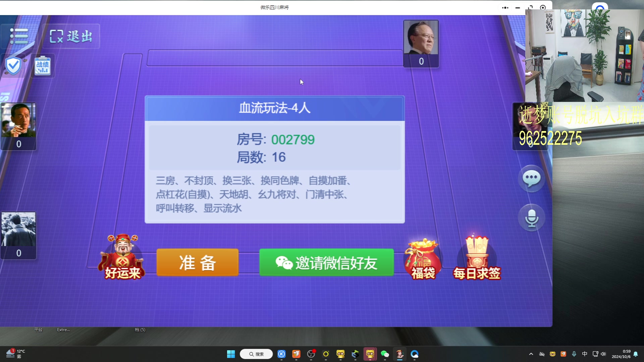Open the Windows Start menu
Viewport: 644px width, 362px height.
[231, 354]
